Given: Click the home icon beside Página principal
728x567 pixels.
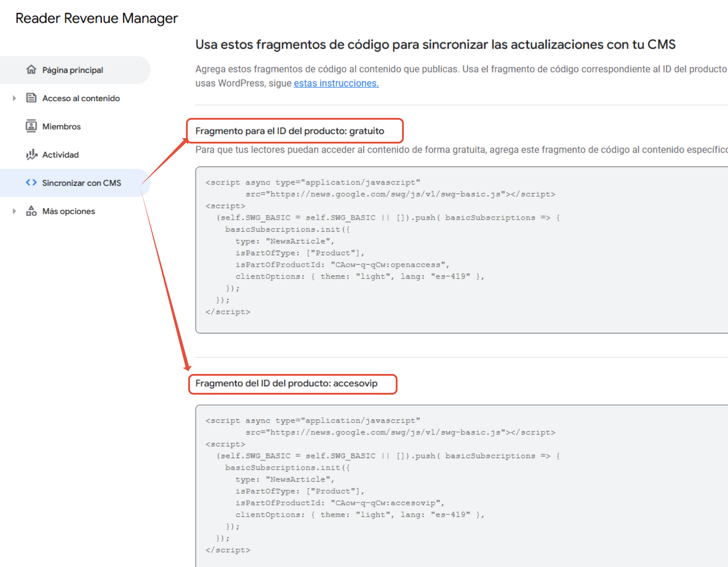Looking at the screenshot, I should [31, 70].
